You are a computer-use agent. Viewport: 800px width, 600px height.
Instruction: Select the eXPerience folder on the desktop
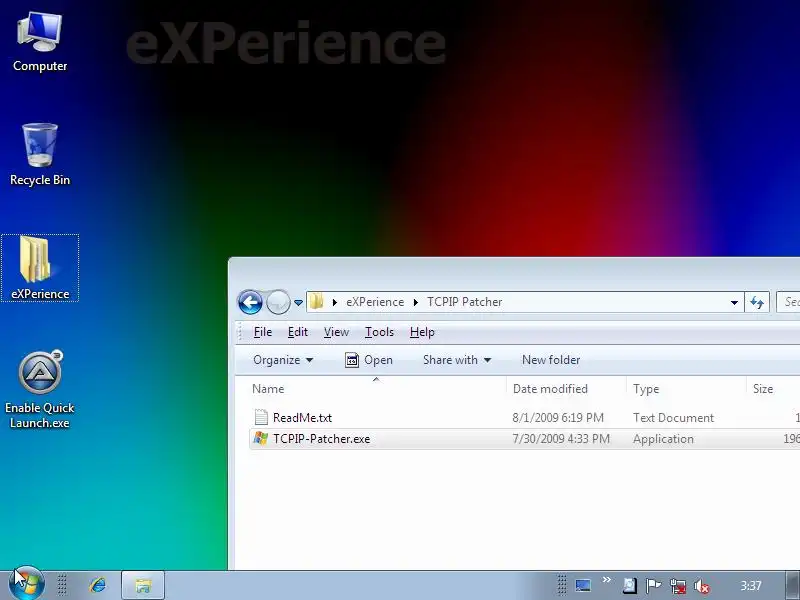coord(40,268)
